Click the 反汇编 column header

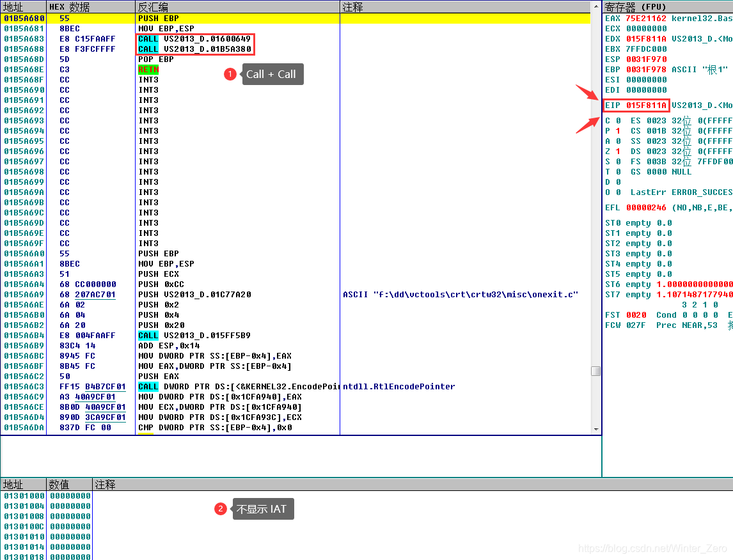[237, 7]
